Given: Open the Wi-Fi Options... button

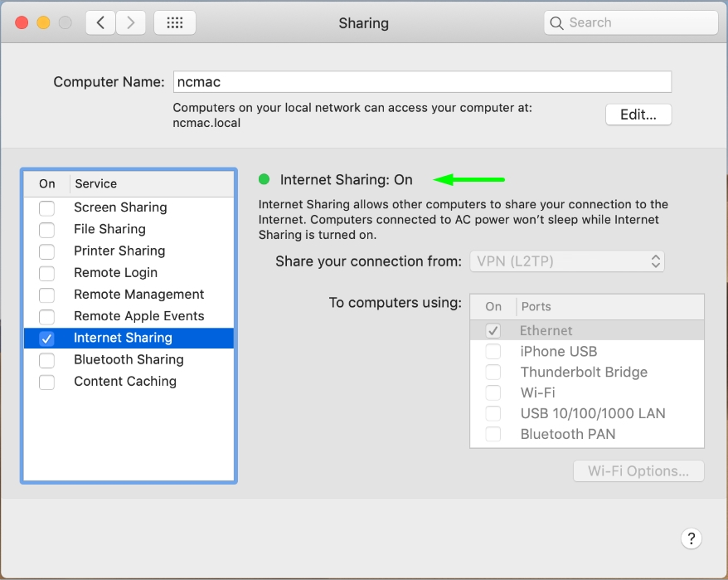Looking at the screenshot, I should [x=638, y=470].
